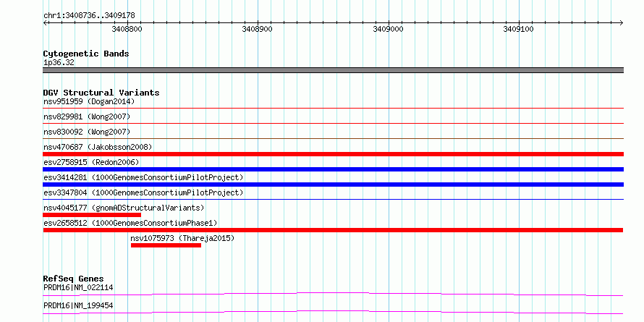644x322 pixels.
Task: Click the blue esv3414281 variant bar
Action: (x=334, y=185)
